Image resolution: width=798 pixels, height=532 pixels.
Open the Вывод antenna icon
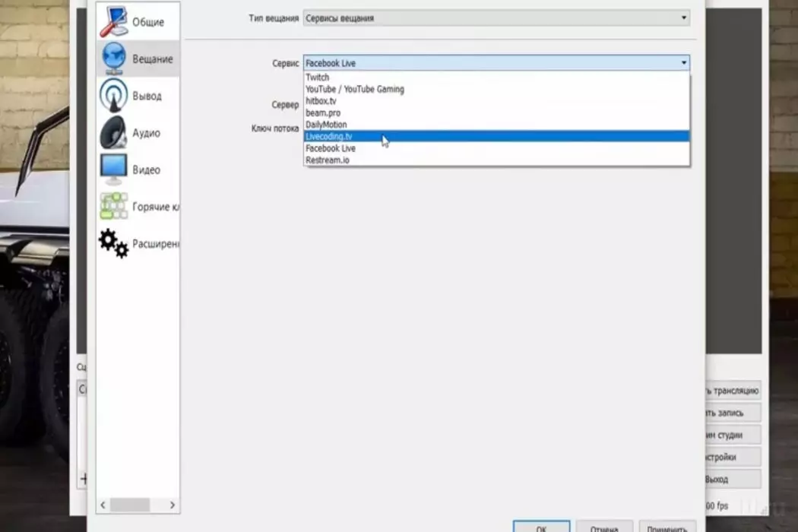113,95
